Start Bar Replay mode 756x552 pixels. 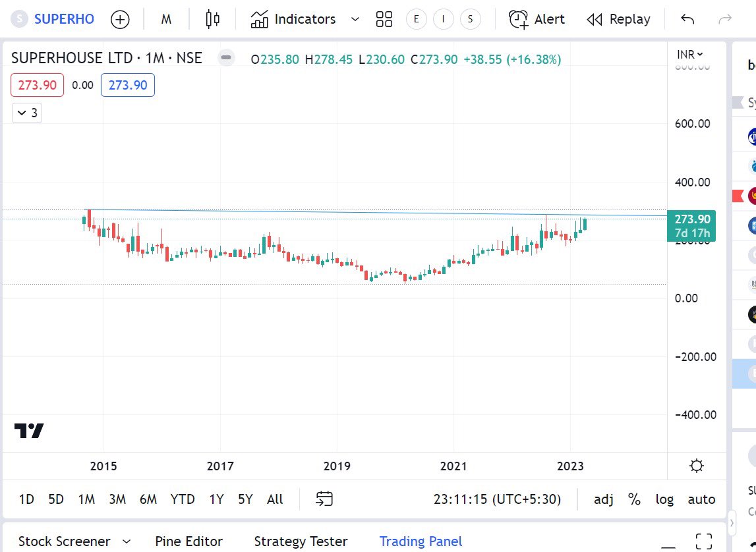point(619,19)
